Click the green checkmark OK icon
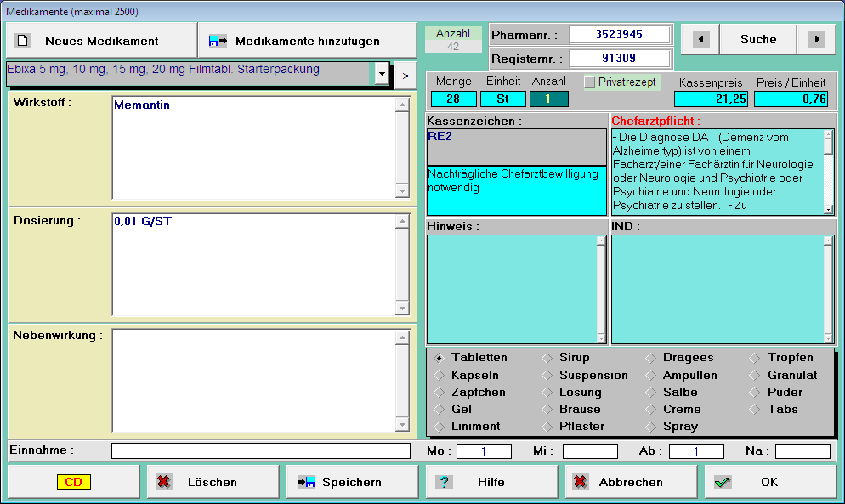The width and height of the screenshot is (845, 504). point(723,482)
